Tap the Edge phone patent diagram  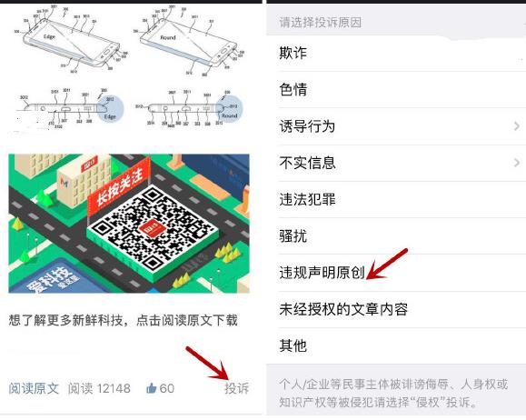(x=72, y=38)
